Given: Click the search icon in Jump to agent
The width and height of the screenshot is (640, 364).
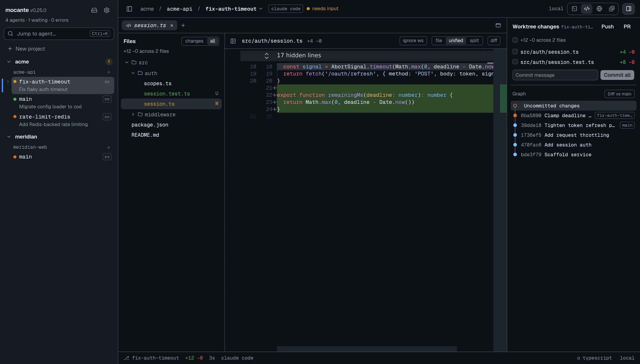Looking at the screenshot, I should pyautogui.click(x=10, y=34).
